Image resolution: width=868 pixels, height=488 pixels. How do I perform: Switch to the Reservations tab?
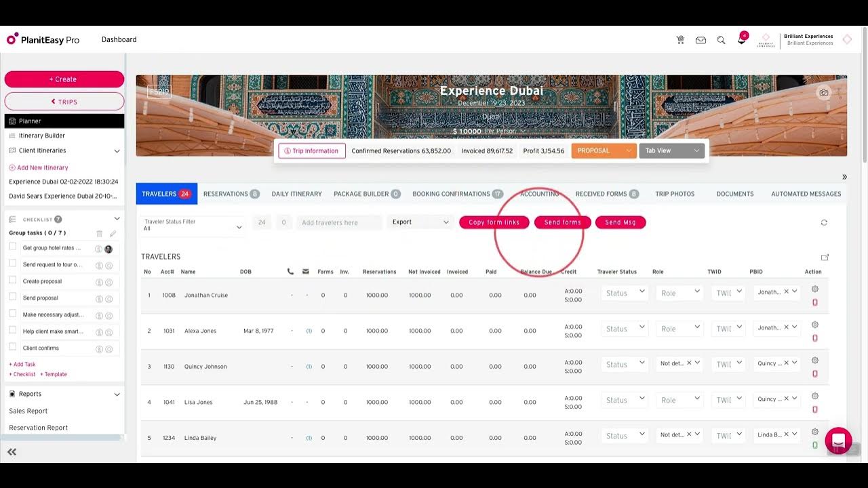pyautogui.click(x=231, y=194)
